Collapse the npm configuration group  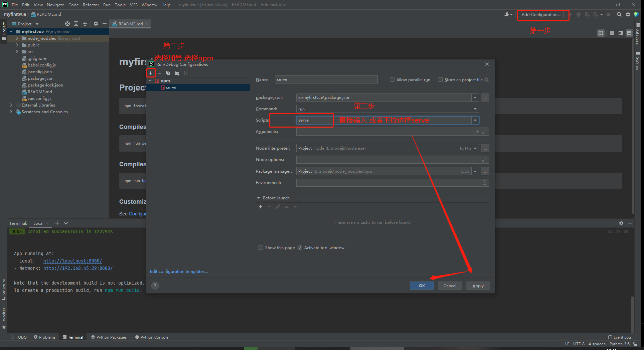[150, 81]
